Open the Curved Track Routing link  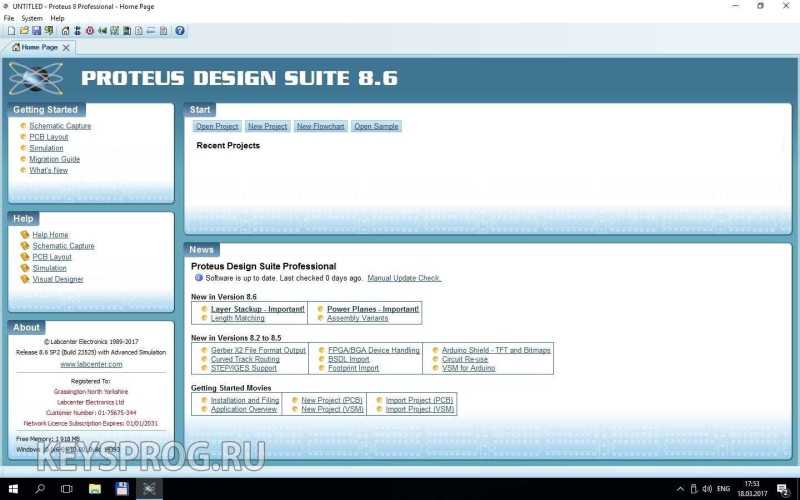pos(245,360)
